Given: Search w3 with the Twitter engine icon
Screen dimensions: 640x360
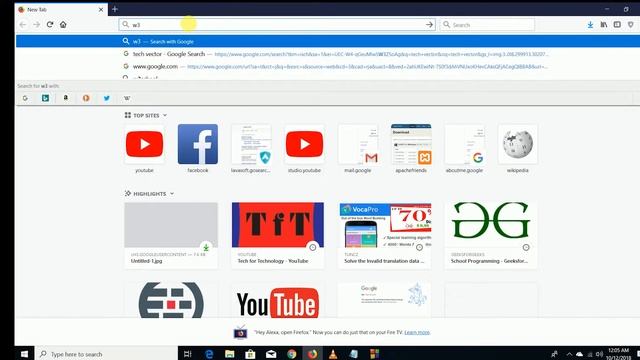Looking at the screenshot, I should click(107, 98).
